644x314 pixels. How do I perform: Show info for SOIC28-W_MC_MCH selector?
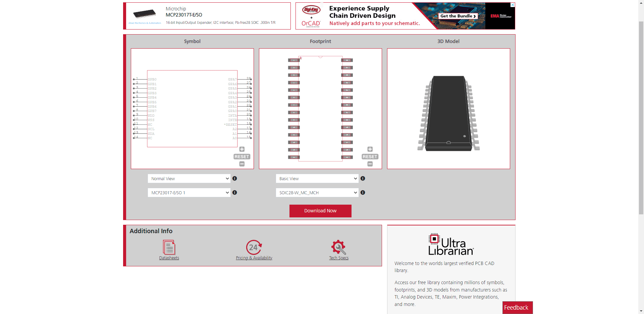[x=363, y=193]
